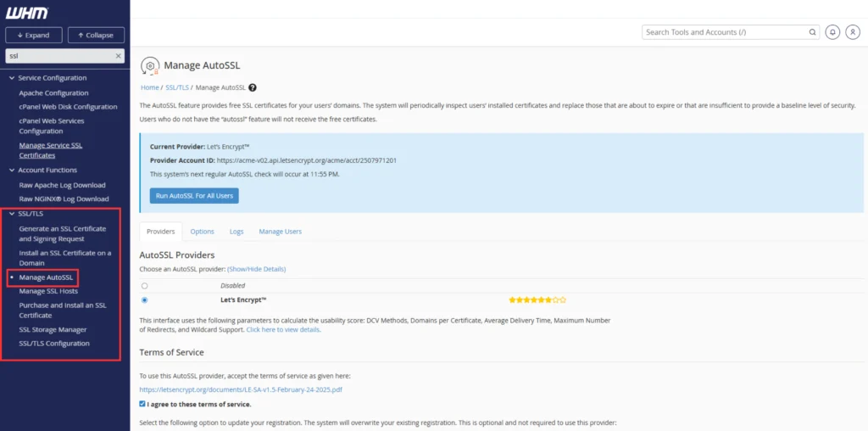Collapse the SSL/TLS sidebar section
This screenshot has height=431, width=868.
click(x=12, y=213)
